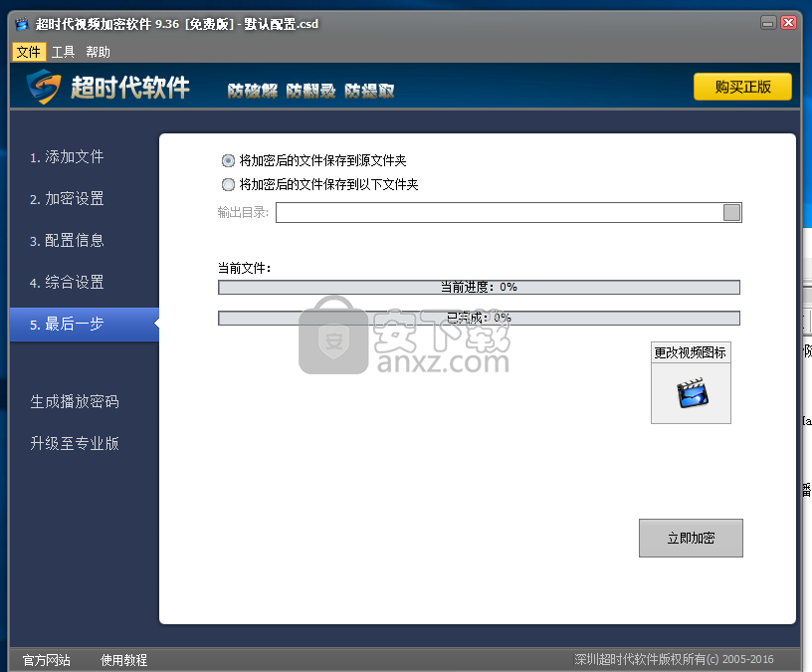Click the 已完成 progress bar
The width and height of the screenshot is (812, 672).
(479, 318)
